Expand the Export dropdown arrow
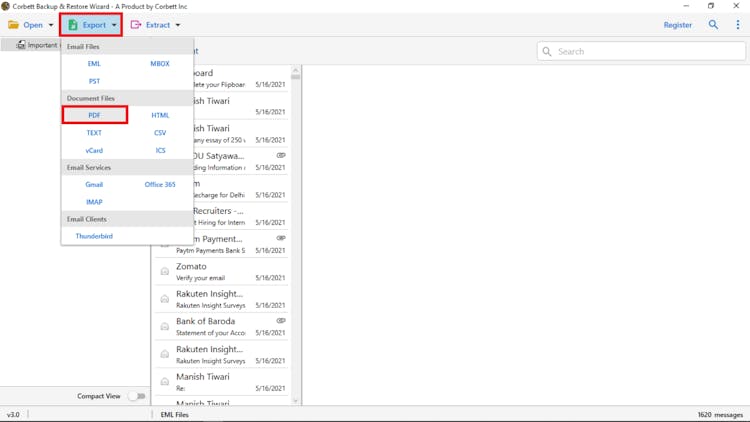Image resolution: width=750 pixels, height=422 pixels. pyautogui.click(x=114, y=25)
